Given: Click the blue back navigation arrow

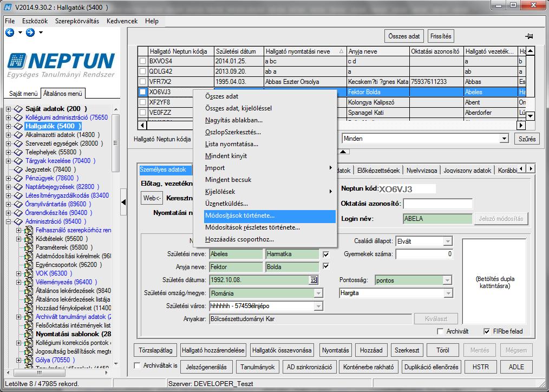Looking at the screenshot, I should (10, 32).
